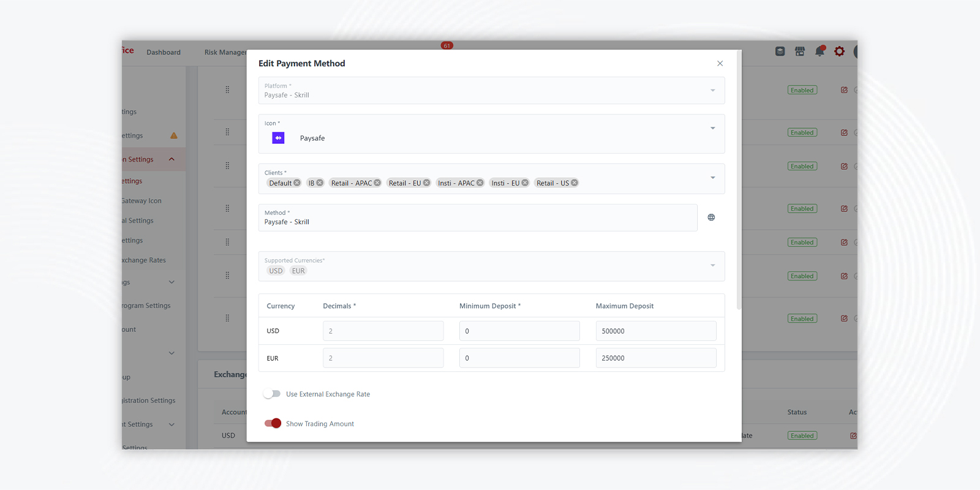Open Risk Management in top navigation

point(225,53)
